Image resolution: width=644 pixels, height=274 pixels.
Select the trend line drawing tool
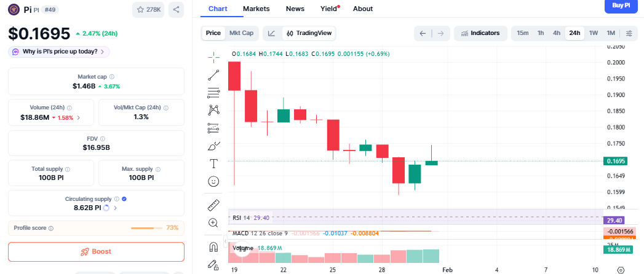coord(213,75)
